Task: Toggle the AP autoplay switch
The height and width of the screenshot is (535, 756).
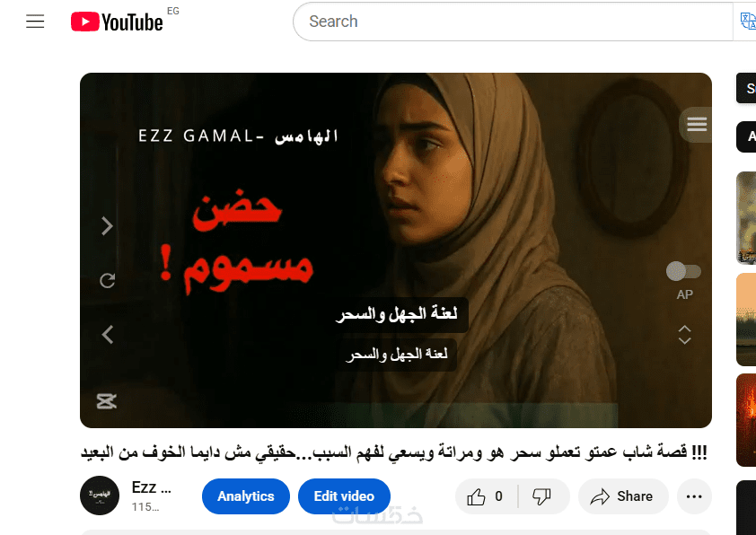Action: click(683, 271)
